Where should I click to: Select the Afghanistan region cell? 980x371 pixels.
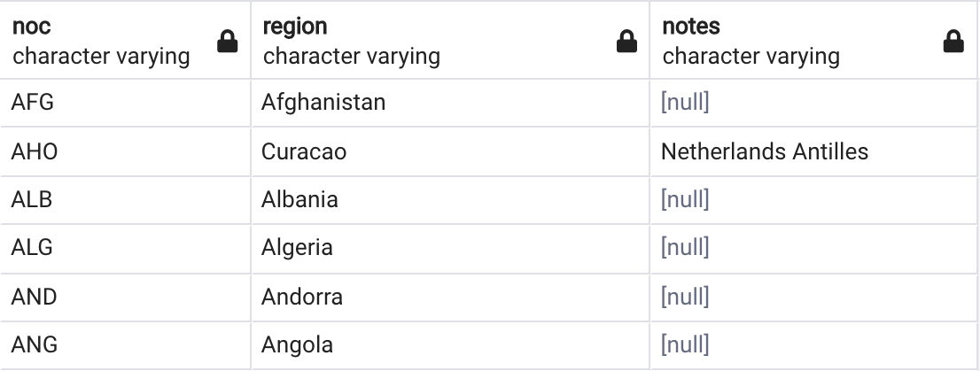pyautogui.click(x=451, y=103)
